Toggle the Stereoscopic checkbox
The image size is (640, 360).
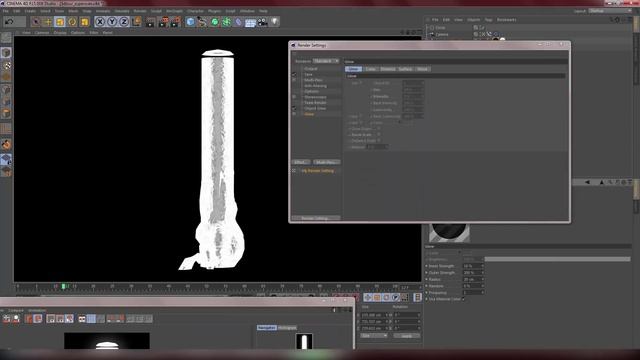(x=294, y=97)
